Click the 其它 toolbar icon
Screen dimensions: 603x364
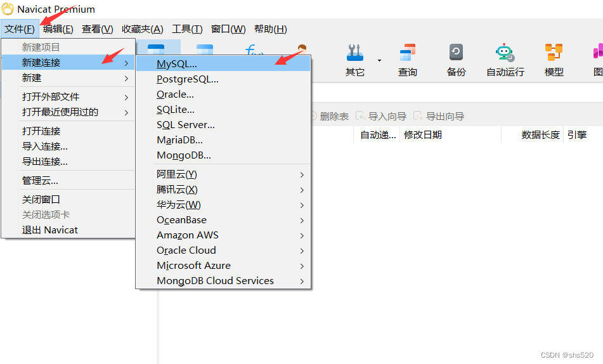[354, 60]
